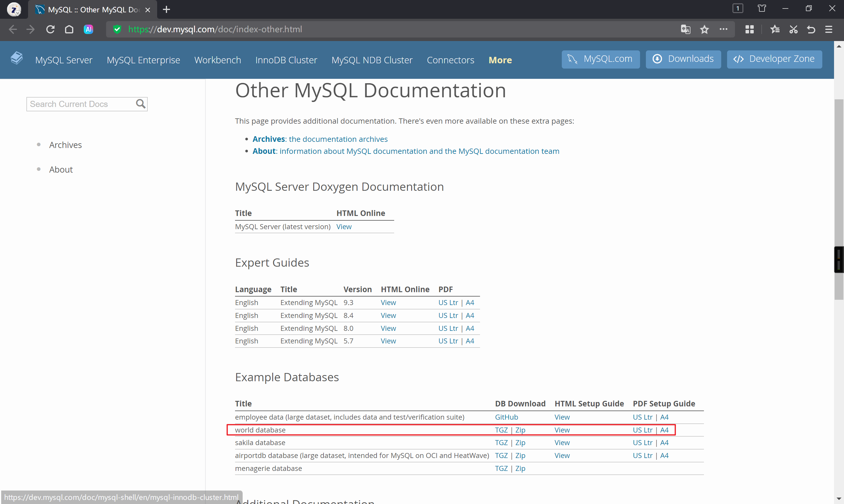Open MySQL Server menu item
844x504 pixels.
(64, 60)
